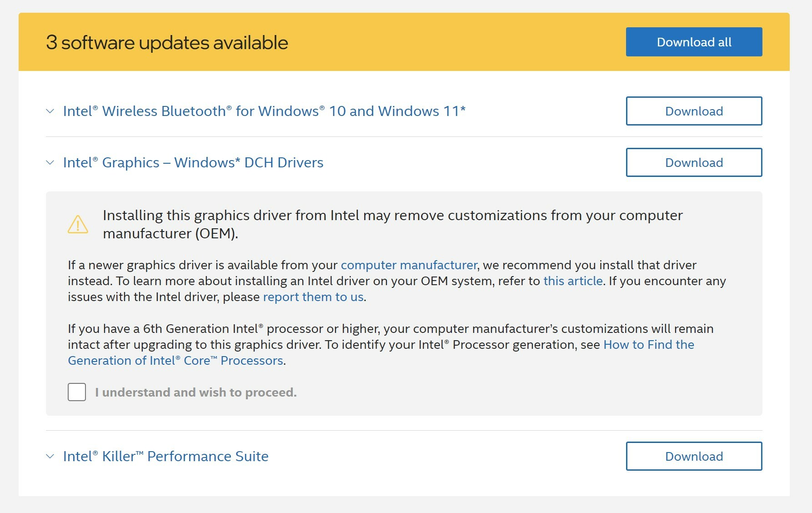Collapse the Intel Graphics DCH Drivers chevron
The image size is (812, 513).
50,162
